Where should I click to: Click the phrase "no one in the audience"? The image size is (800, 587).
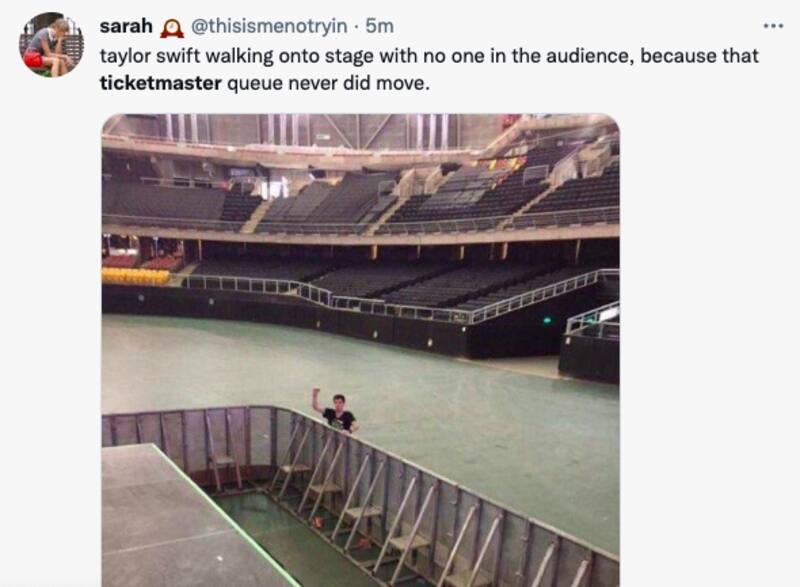[x=544, y=56]
